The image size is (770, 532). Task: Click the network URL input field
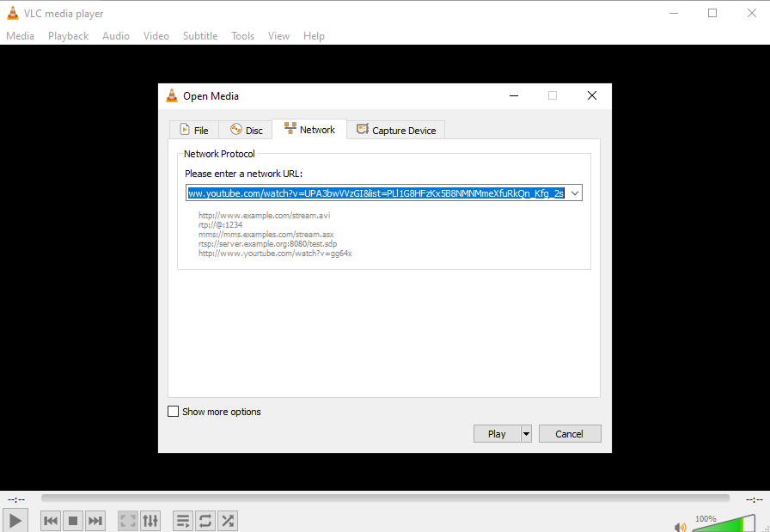tap(376, 193)
